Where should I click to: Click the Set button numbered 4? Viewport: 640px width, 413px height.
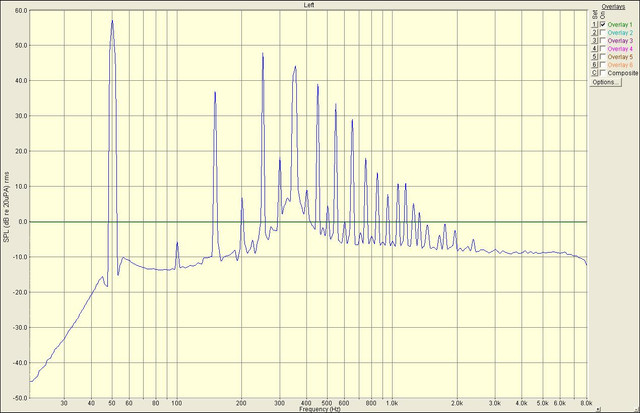point(595,49)
